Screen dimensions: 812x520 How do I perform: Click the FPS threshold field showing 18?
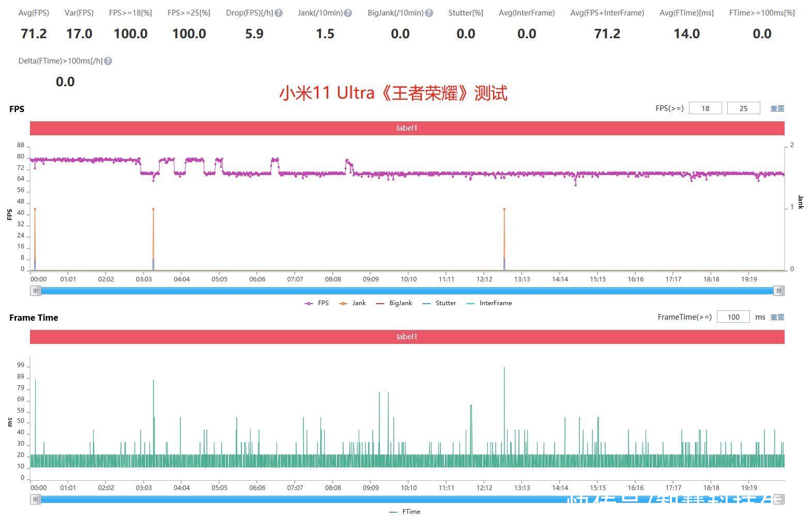tap(706, 108)
